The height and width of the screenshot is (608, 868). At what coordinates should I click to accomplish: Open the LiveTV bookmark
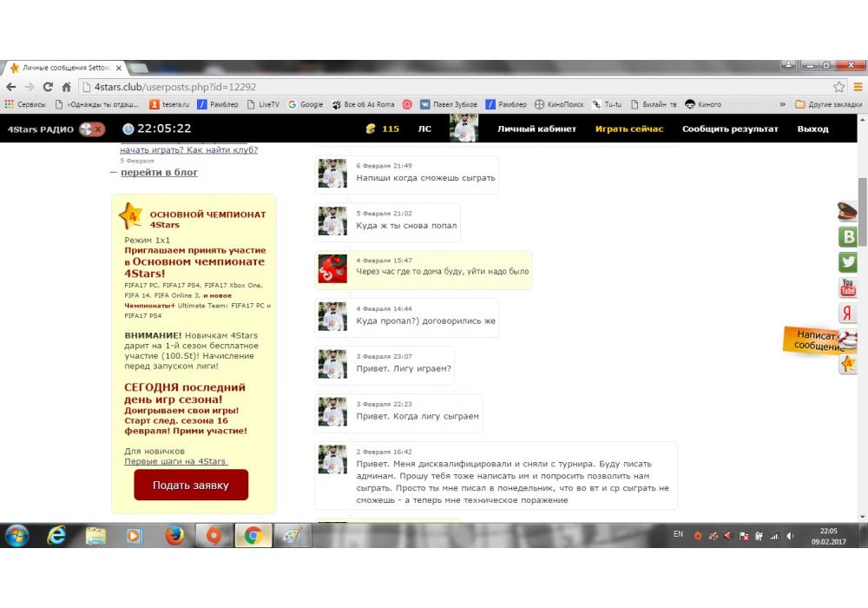263,104
